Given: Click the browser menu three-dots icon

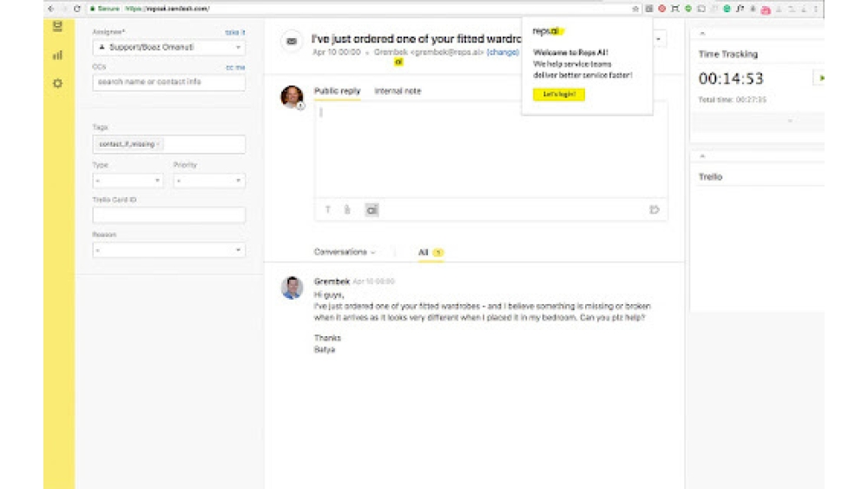Looking at the screenshot, I should (815, 9).
